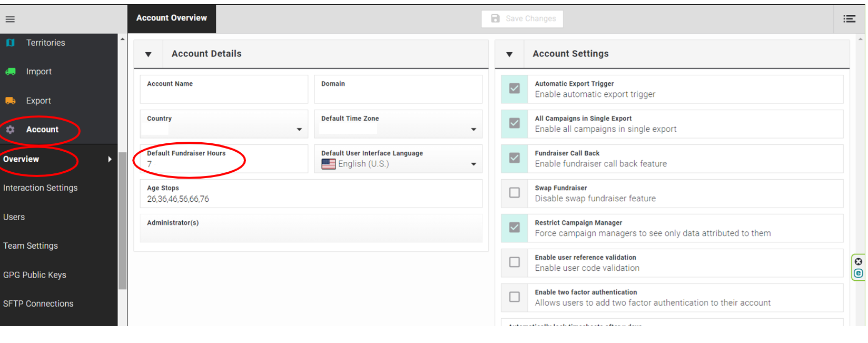Click the Account gear icon
This screenshot has width=868, height=343.
point(11,130)
